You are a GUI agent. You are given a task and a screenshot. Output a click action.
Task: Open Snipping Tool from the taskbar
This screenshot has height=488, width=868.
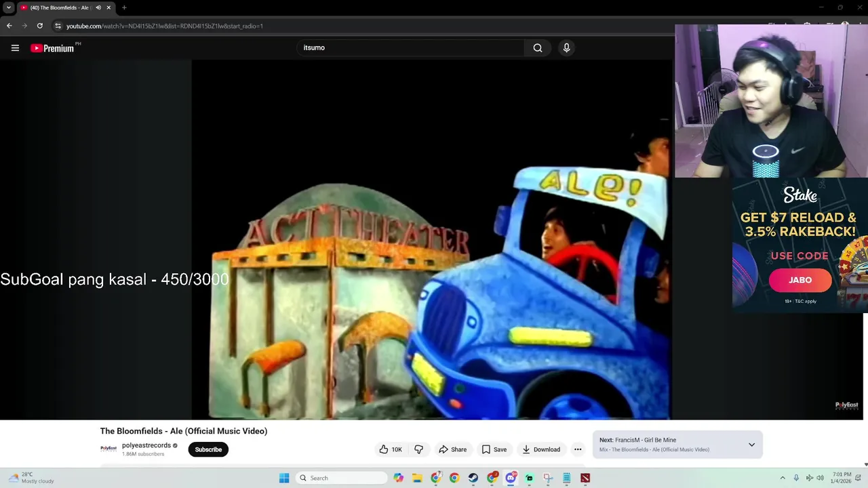coord(548,478)
